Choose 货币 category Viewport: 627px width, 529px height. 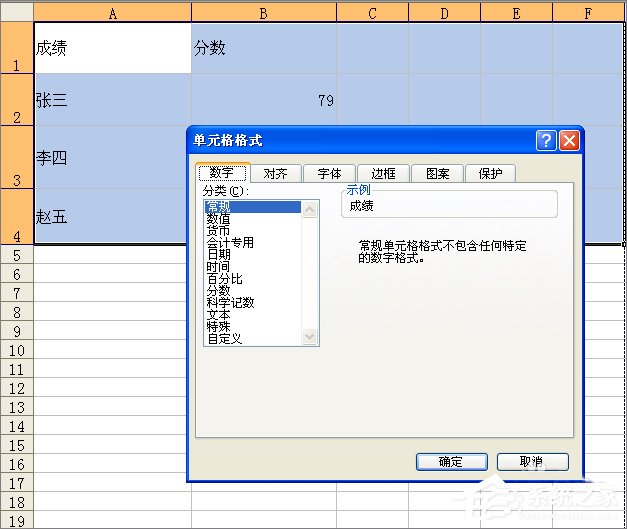tap(253, 231)
